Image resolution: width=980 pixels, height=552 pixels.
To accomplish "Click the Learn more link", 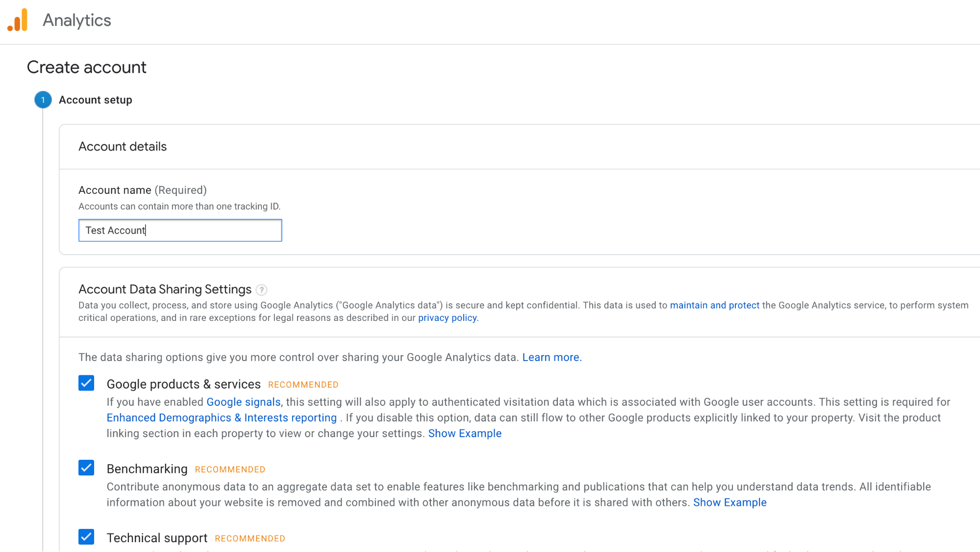I will point(551,358).
